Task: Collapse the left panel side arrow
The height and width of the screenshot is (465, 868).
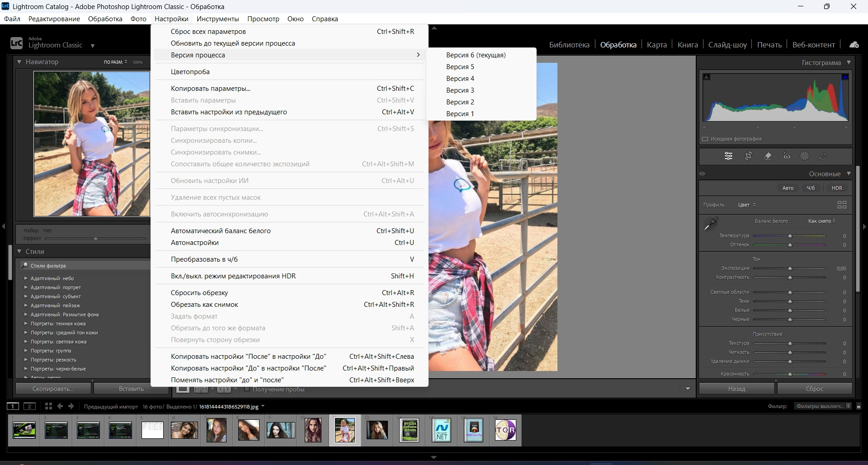Action: pos(4,226)
